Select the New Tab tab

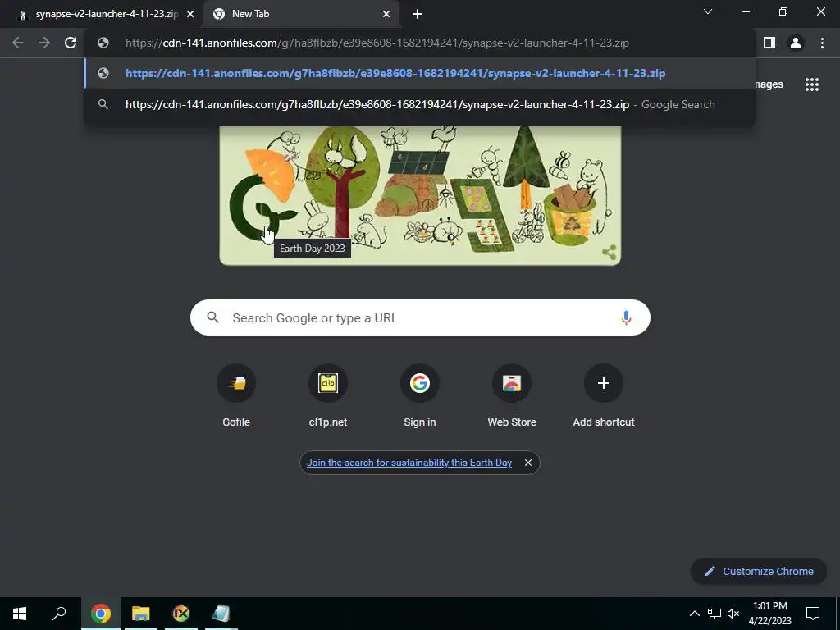coord(300,14)
